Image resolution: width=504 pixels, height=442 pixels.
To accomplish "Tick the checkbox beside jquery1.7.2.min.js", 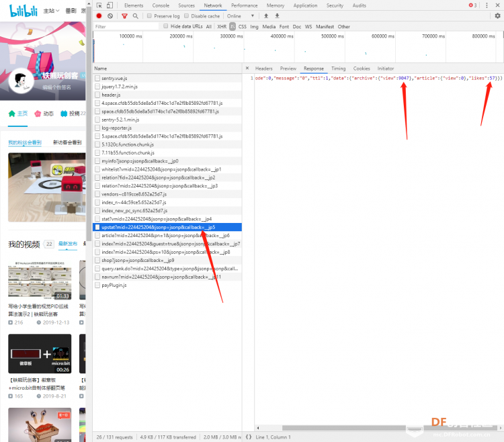I will pyautogui.click(x=97, y=87).
